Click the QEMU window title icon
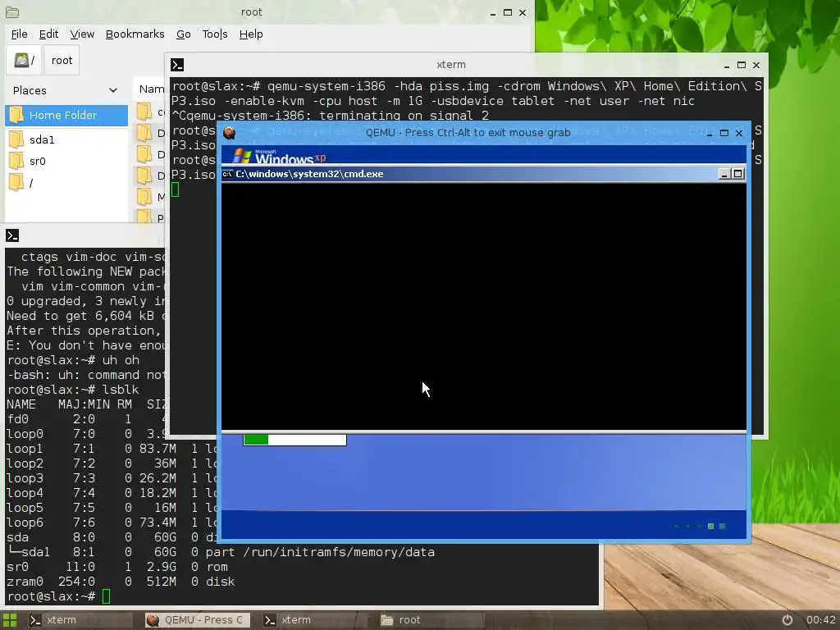The width and height of the screenshot is (840, 630). 230,133
